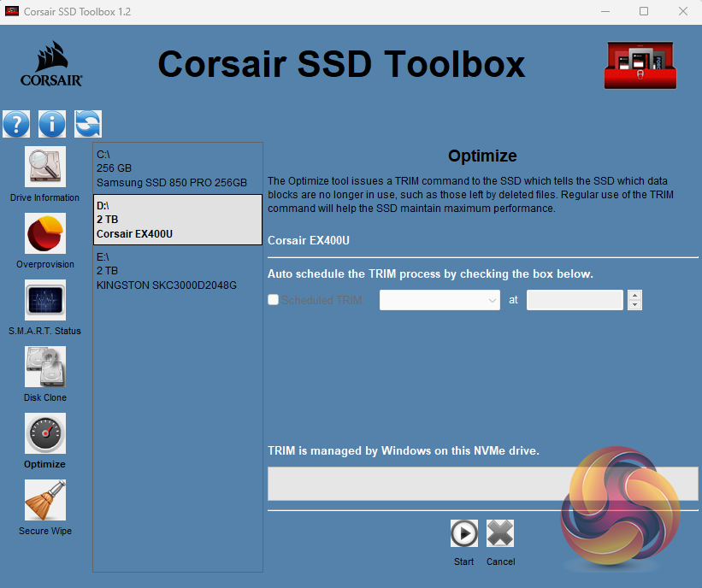The image size is (702, 588).
Task: Open the Drive Information tool
Action: (x=45, y=168)
